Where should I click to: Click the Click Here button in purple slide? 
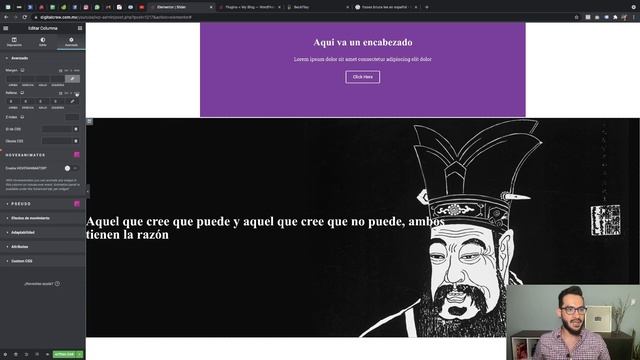(x=362, y=77)
